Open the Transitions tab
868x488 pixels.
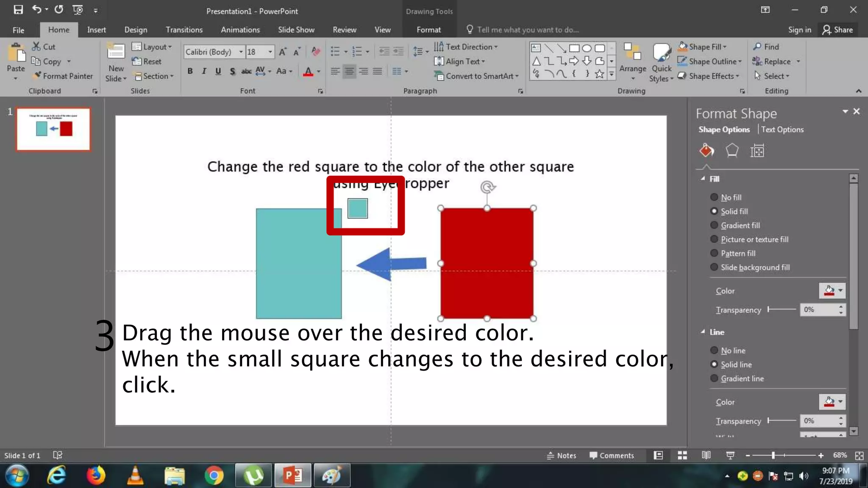[x=184, y=30]
